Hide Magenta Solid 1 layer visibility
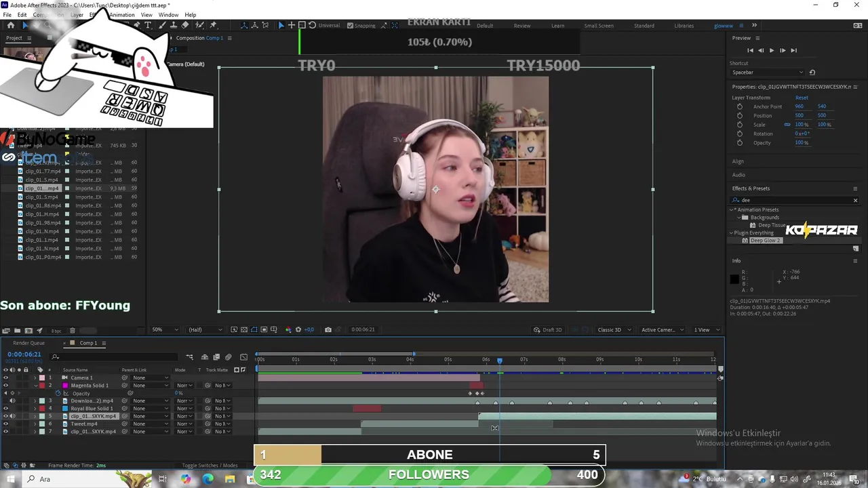Image resolution: width=868 pixels, height=488 pixels. 5,385
